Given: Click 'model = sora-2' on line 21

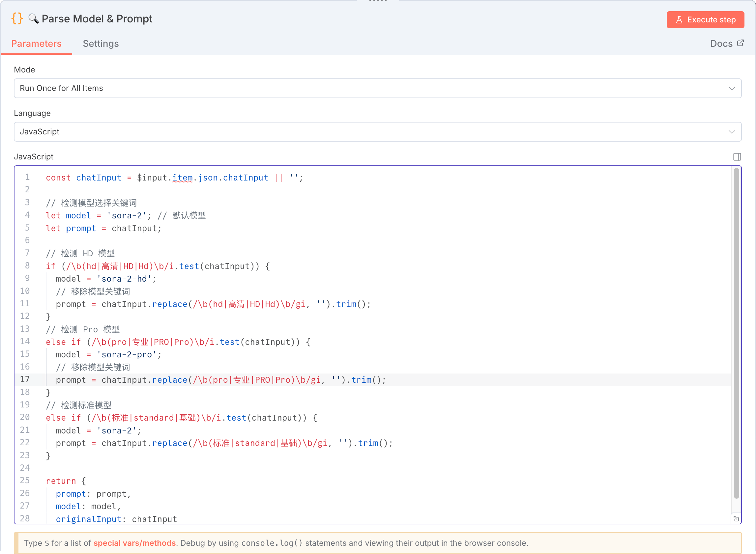Looking at the screenshot, I should (99, 430).
